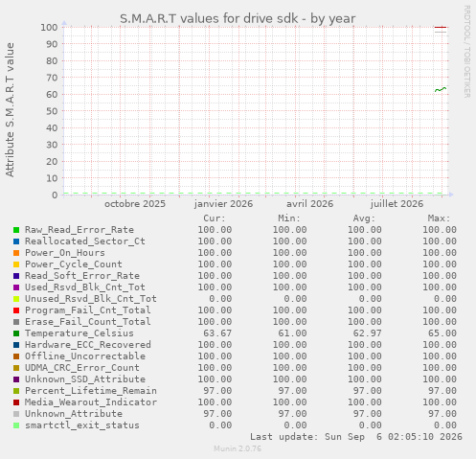Click the Last update timestamp text
The width and height of the screenshot is (476, 459).
356,437
